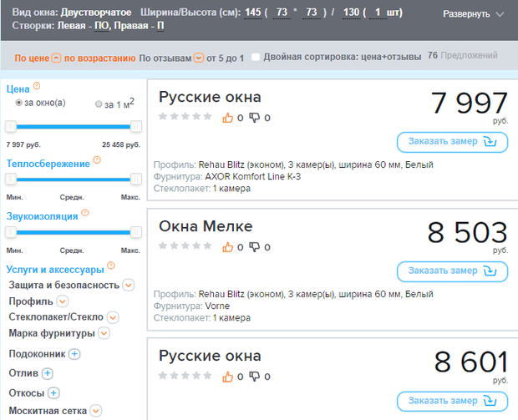Click star rating of 8 601 Русские окна
This screenshot has width=518, height=420.
click(185, 376)
